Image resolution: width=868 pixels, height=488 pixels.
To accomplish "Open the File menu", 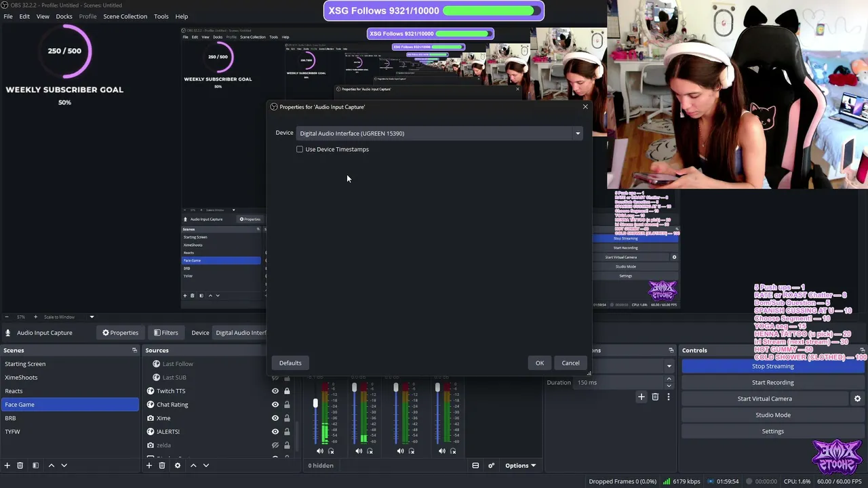I will click(x=8, y=16).
